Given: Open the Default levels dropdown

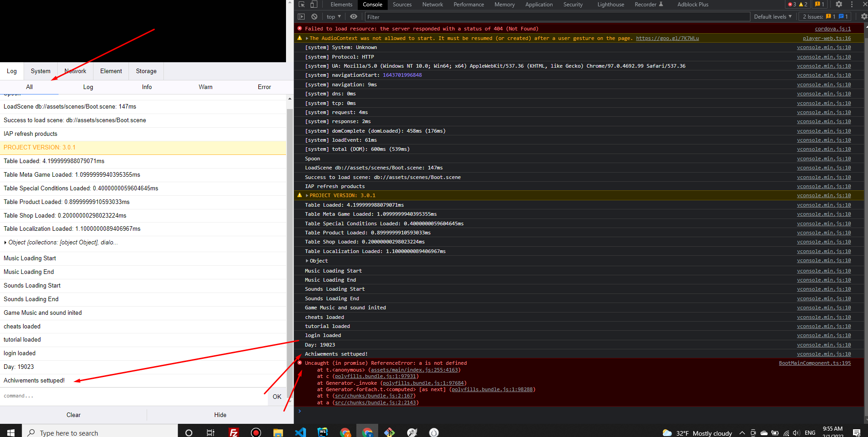Looking at the screenshot, I should pyautogui.click(x=773, y=17).
